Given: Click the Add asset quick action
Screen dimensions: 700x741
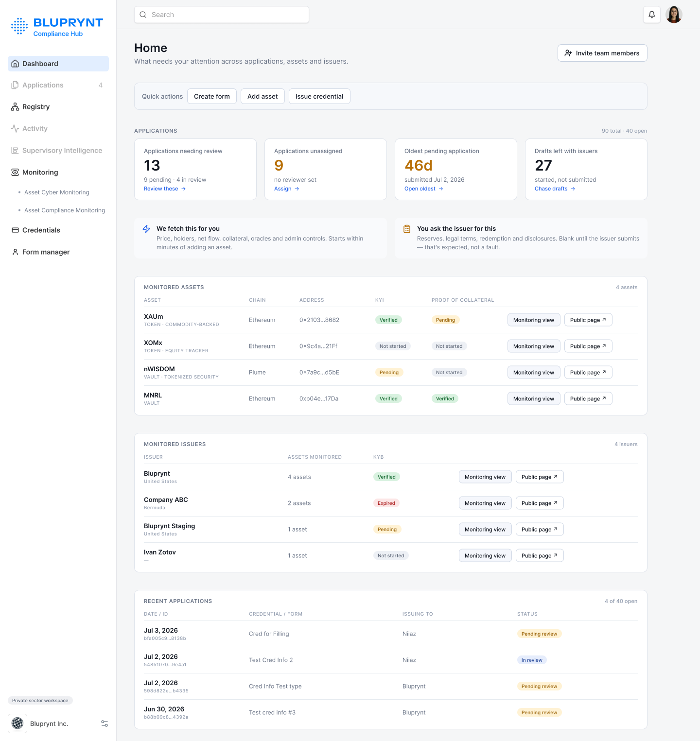Looking at the screenshot, I should click(262, 96).
